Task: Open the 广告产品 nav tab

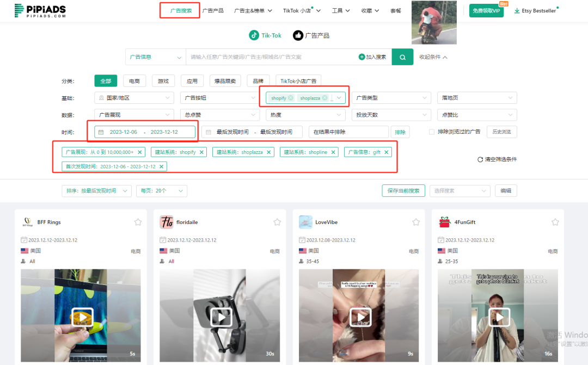Action: [x=213, y=10]
